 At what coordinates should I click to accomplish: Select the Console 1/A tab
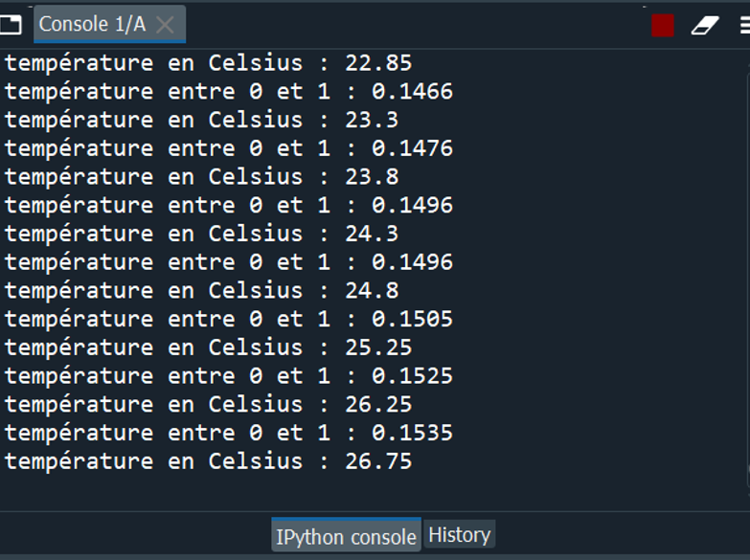[92, 25]
